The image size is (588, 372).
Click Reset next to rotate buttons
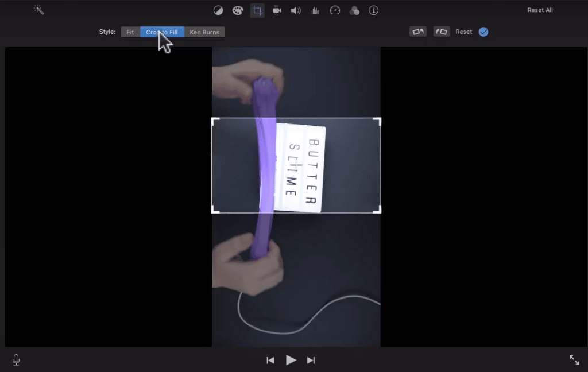pyautogui.click(x=463, y=32)
